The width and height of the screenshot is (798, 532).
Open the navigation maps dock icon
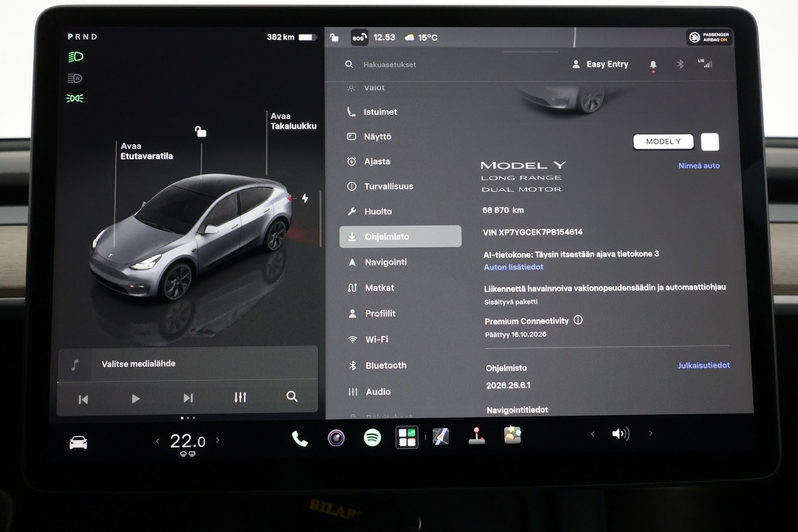440,437
